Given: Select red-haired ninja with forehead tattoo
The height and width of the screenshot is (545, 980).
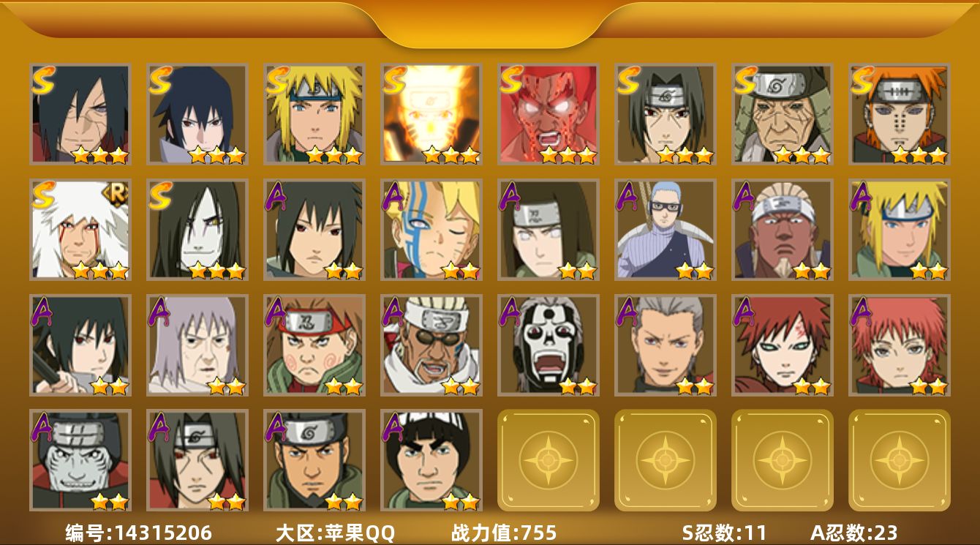Looking at the screenshot, I should click(782, 345).
